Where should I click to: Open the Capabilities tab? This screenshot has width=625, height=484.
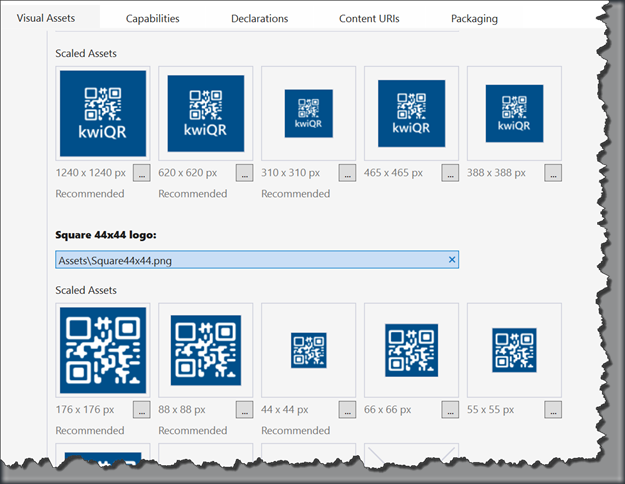(152, 19)
